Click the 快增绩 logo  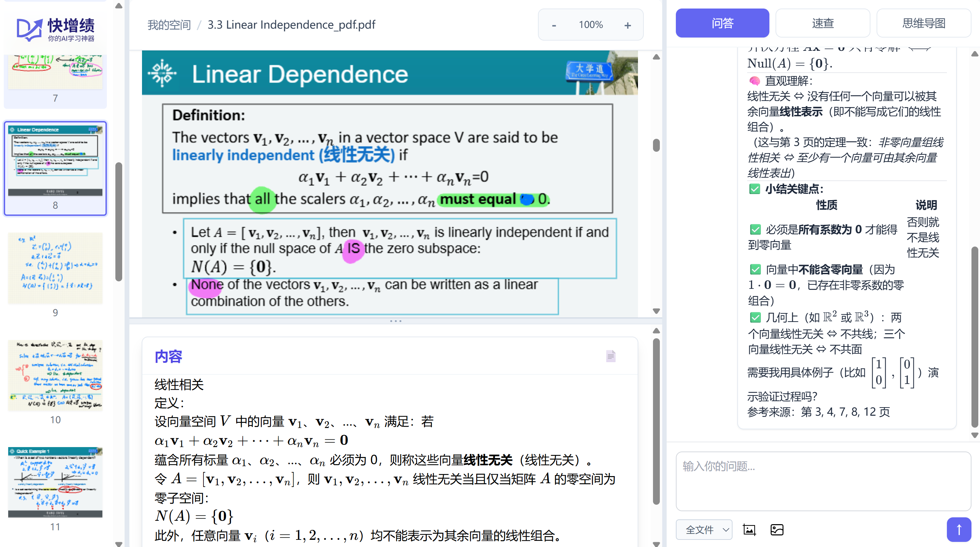coord(56,29)
